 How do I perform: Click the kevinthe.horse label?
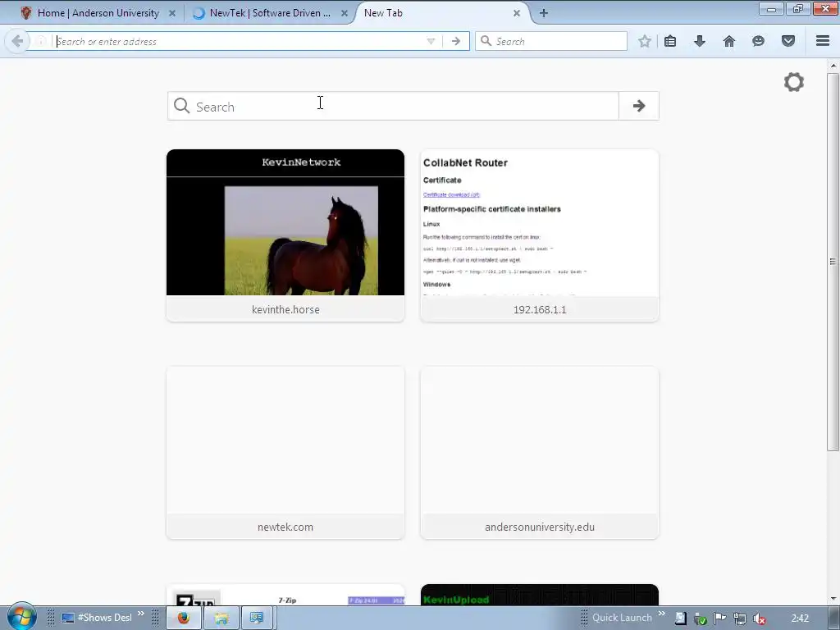(x=285, y=309)
